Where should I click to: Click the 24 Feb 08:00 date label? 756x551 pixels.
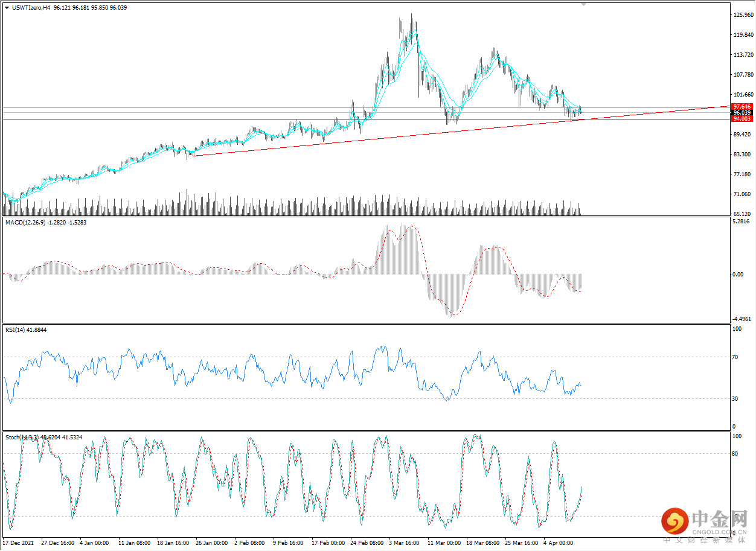coord(367,543)
